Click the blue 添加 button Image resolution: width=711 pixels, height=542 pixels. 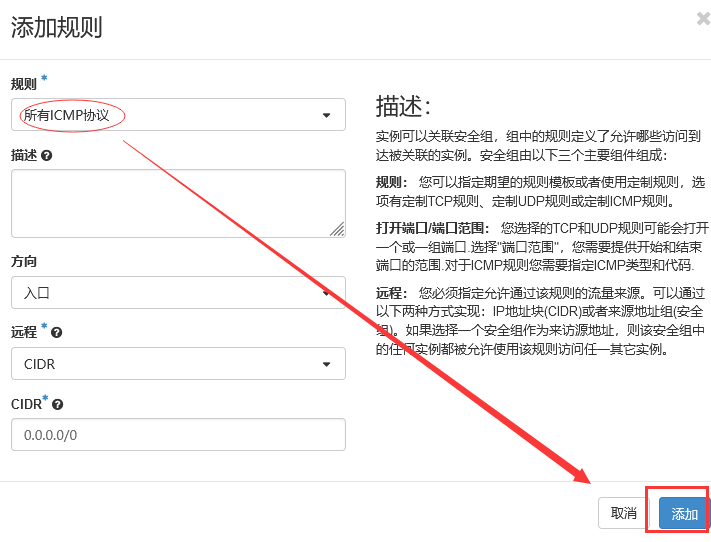pyautogui.click(x=684, y=513)
